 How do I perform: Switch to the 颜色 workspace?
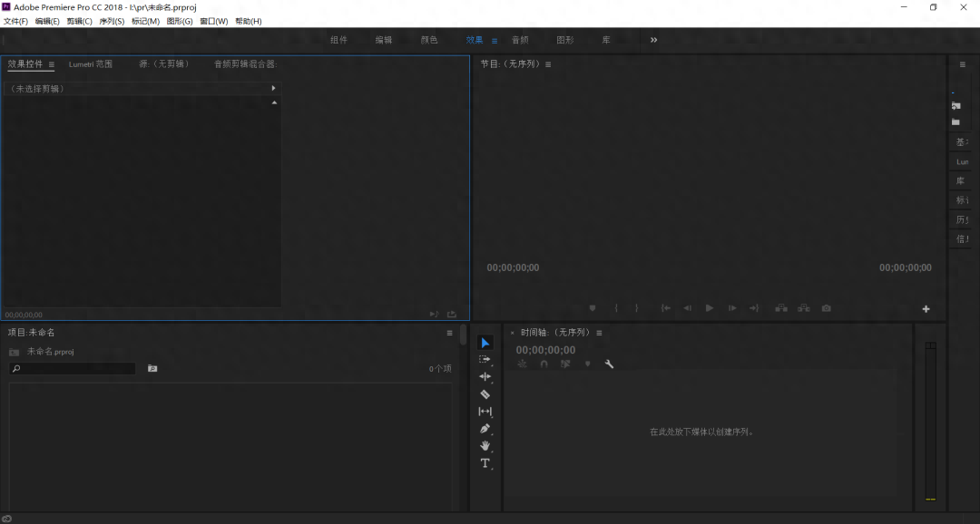[428, 40]
